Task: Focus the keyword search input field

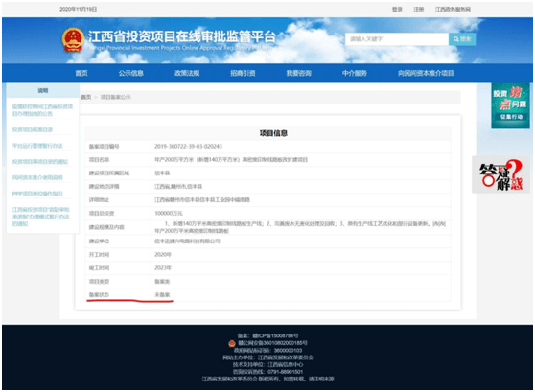Action: coord(397,39)
